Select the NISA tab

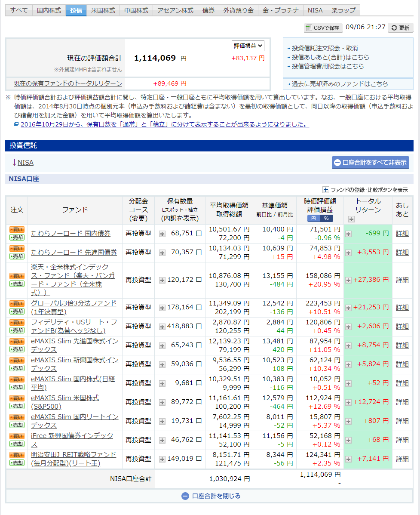315,10
